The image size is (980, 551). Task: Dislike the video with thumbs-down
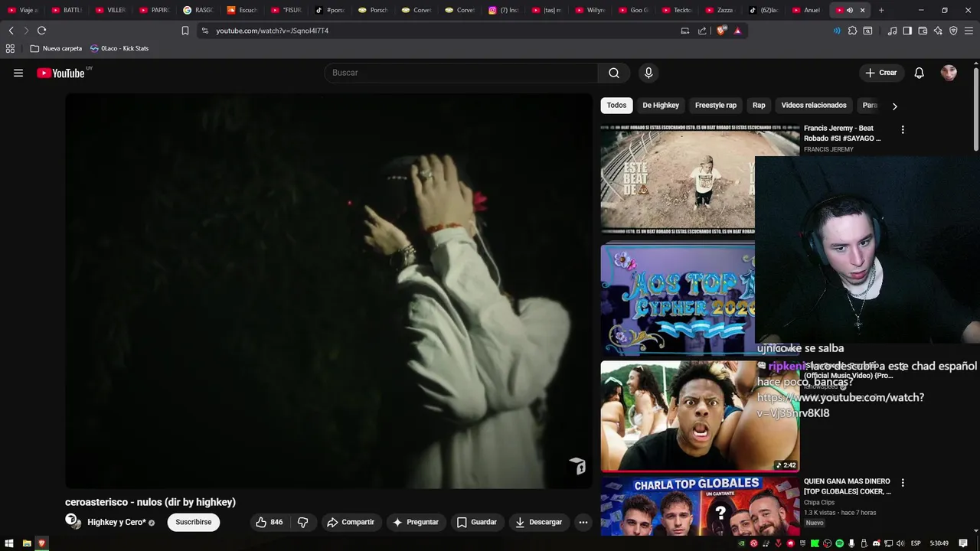tap(303, 522)
